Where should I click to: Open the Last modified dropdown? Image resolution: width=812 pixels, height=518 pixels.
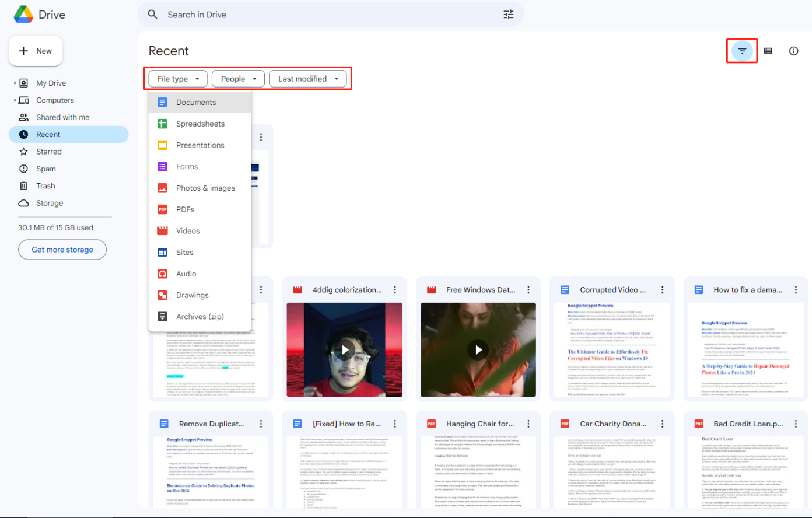pyautogui.click(x=307, y=79)
